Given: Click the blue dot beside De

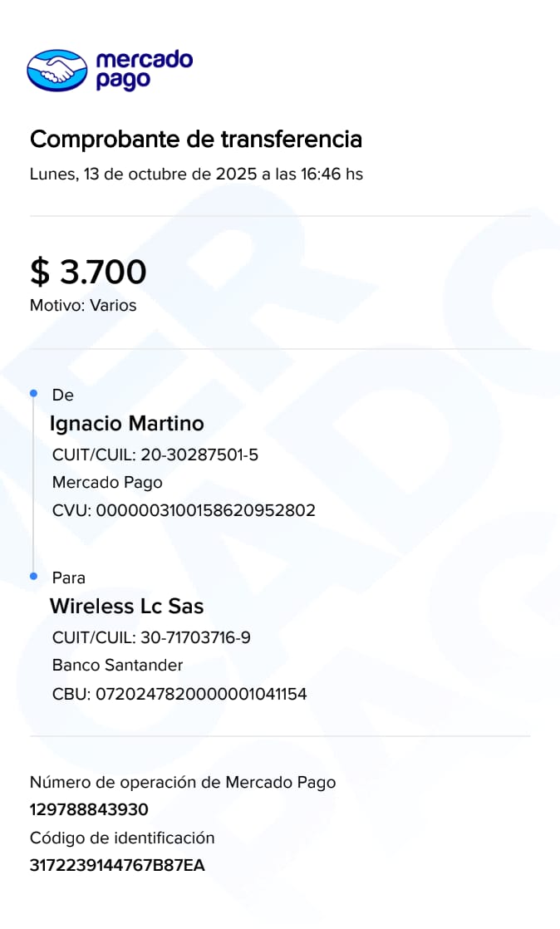Looking at the screenshot, I should 34,392.
